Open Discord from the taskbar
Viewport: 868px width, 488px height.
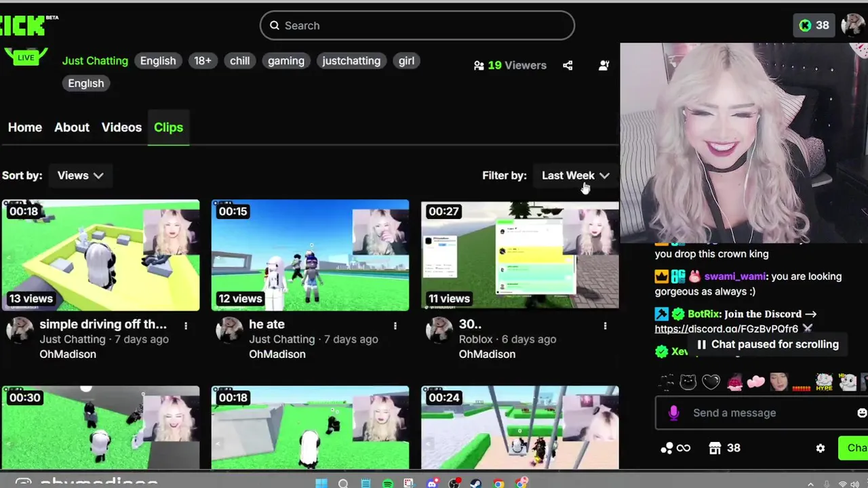[x=432, y=483]
